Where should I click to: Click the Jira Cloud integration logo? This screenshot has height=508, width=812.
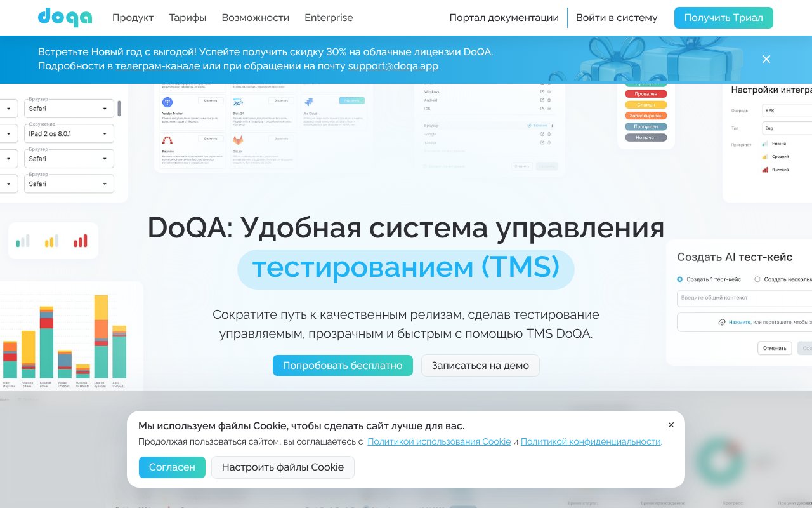309,102
